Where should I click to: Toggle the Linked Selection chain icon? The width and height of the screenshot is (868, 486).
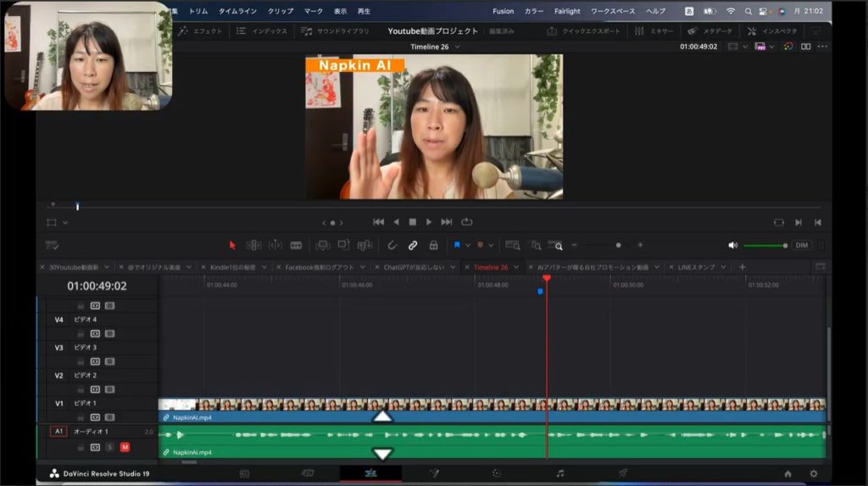[x=413, y=245]
